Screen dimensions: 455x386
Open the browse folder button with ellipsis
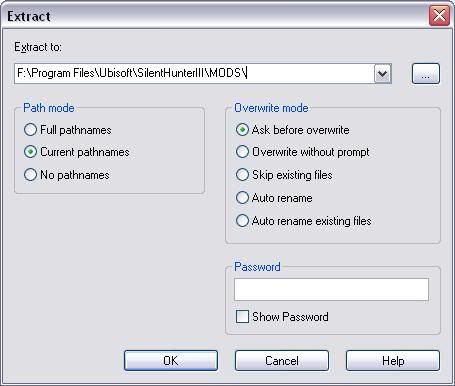pos(426,73)
